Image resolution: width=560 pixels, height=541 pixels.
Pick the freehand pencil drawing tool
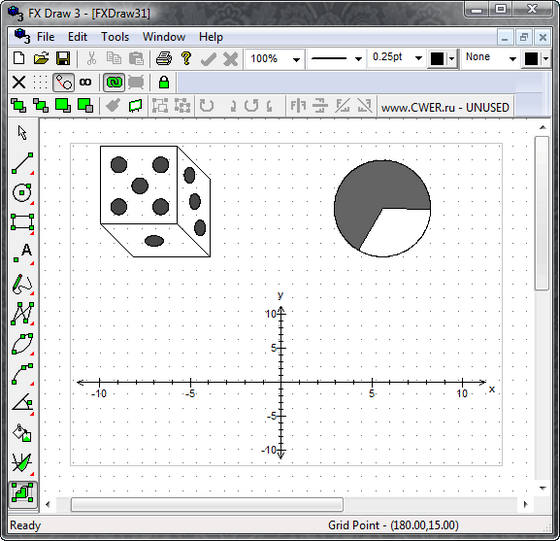tap(22, 284)
